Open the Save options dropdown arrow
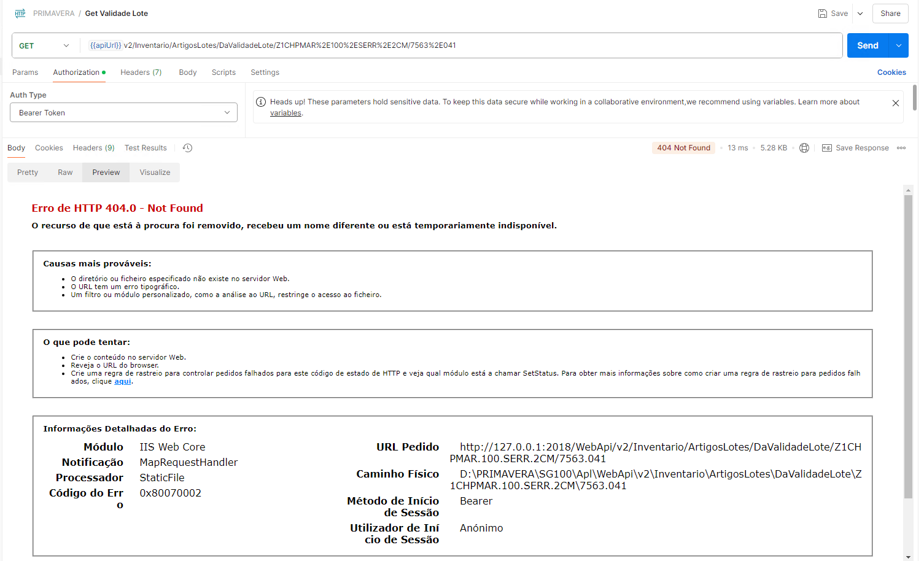The height and width of the screenshot is (561, 924). (860, 14)
